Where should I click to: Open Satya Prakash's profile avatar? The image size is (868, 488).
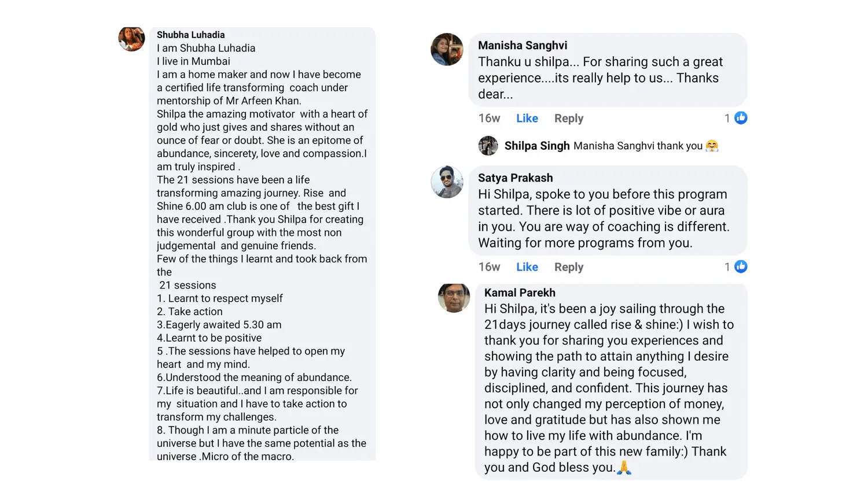coord(447,182)
